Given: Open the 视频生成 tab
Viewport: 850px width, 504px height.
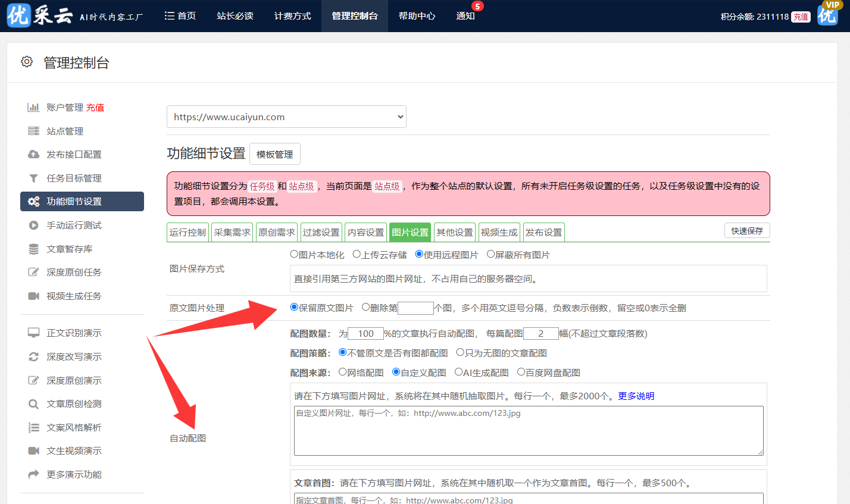Looking at the screenshot, I should (499, 233).
